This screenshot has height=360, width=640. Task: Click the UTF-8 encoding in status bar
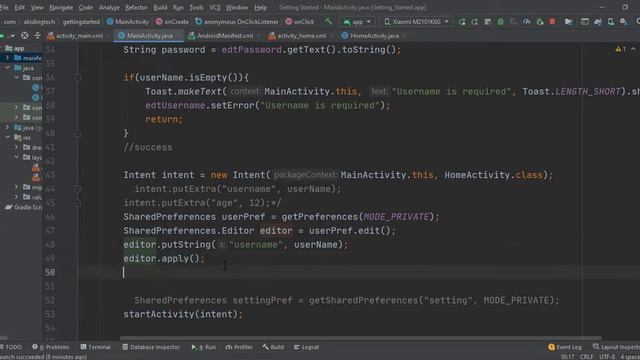pyautogui.click(x=607, y=357)
